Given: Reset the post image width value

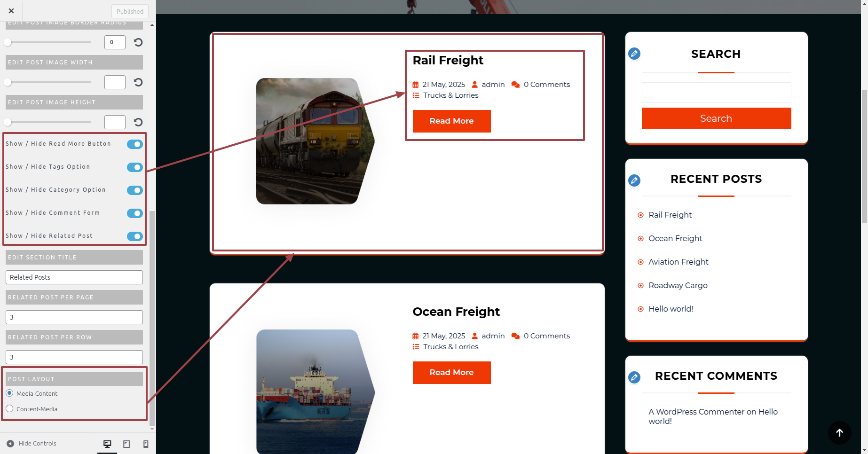Looking at the screenshot, I should [x=138, y=82].
